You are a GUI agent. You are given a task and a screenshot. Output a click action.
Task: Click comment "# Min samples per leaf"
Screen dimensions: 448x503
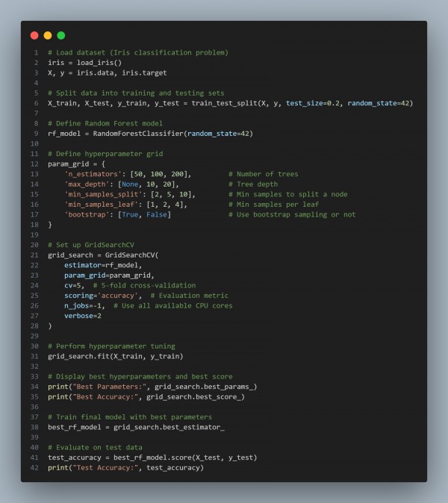(x=274, y=204)
